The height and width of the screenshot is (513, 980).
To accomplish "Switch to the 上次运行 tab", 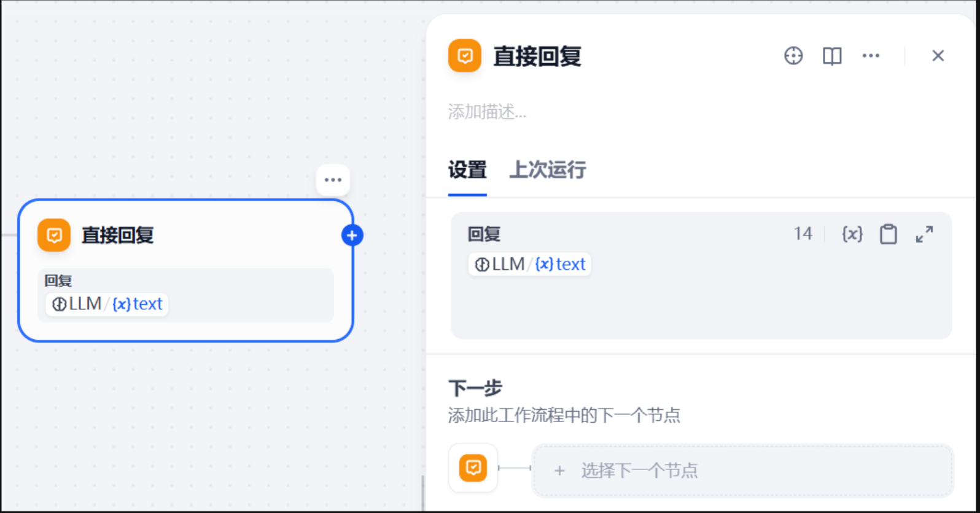I will click(x=548, y=169).
